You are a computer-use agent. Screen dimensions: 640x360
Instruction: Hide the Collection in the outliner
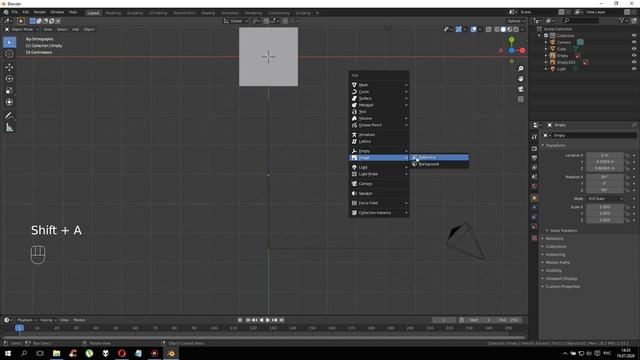pos(634,36)
